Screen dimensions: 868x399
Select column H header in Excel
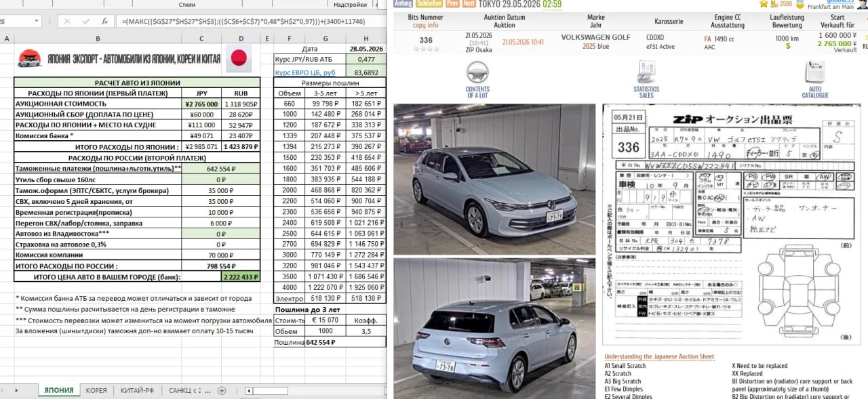pyautogui.click(x=366, y=39)
